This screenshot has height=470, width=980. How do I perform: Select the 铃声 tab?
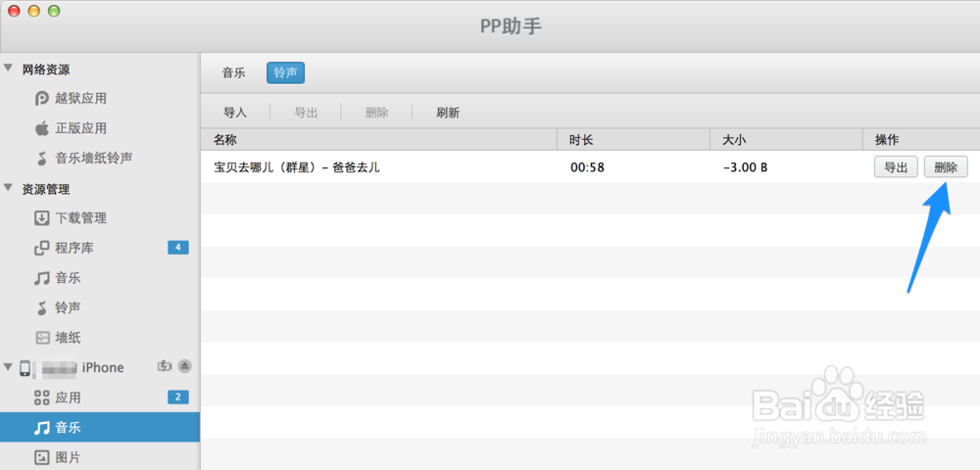(285, 72)
